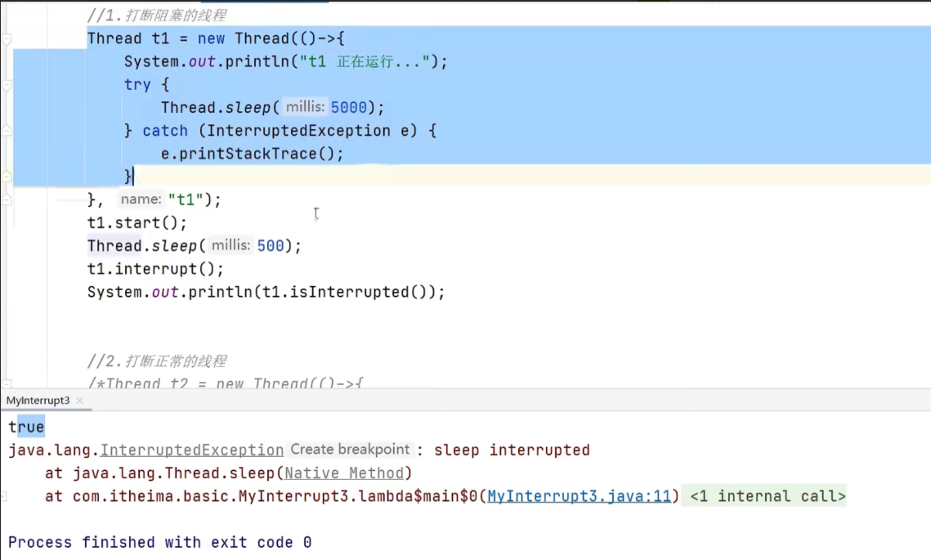
Task: Click the 'millis:' hint before 5000
Action: [x=305, y=107]
